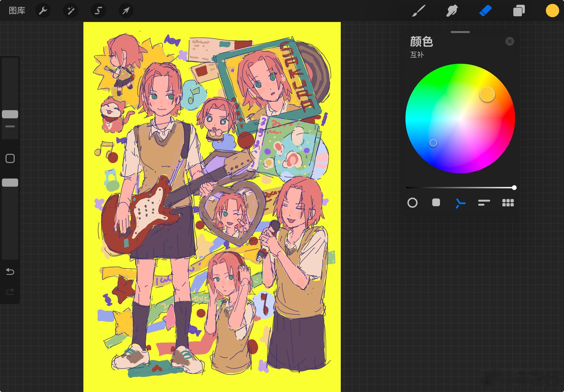Click the blue complementary reticle on color wheel

tap(433, 143)
